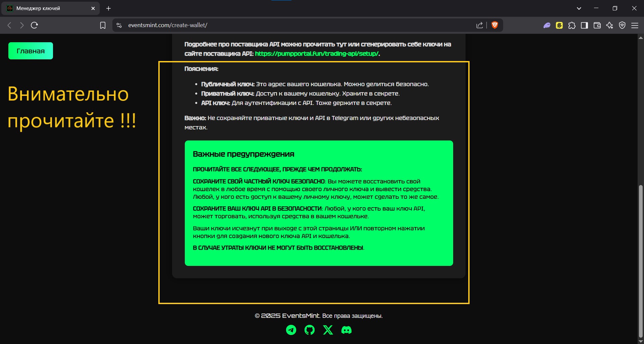
Task: Open the Discord icon link in footer
Action: 346,330
